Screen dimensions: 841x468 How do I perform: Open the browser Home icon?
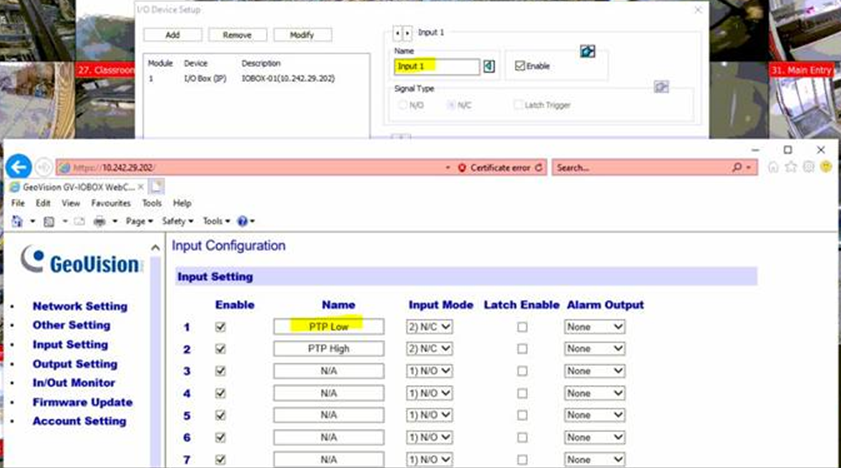pyautogui.click(x=773, y=167)
